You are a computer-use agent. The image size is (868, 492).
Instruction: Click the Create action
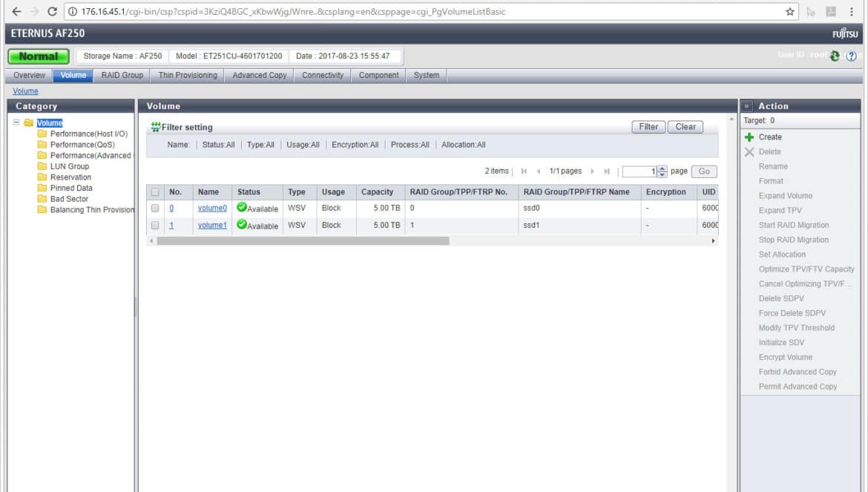[770, 137]
